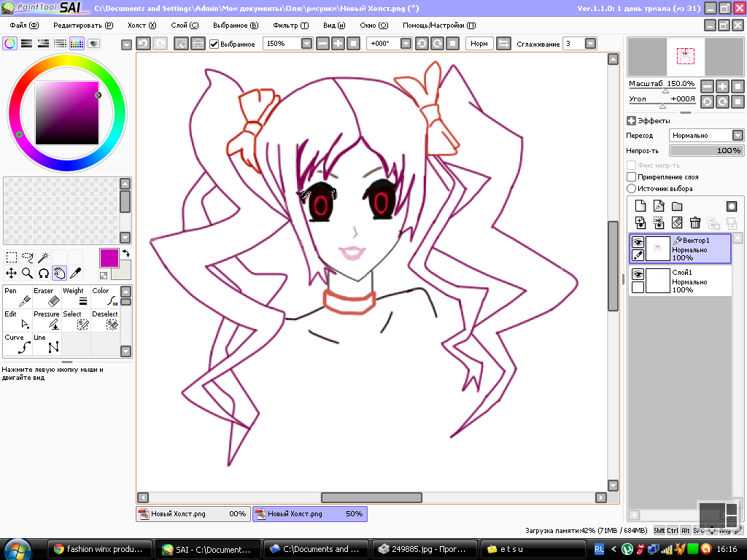The width and height of the screenshot is (747, 560).
Task: Click the Норм button in toolbar
Action: [x=479, y=44]
